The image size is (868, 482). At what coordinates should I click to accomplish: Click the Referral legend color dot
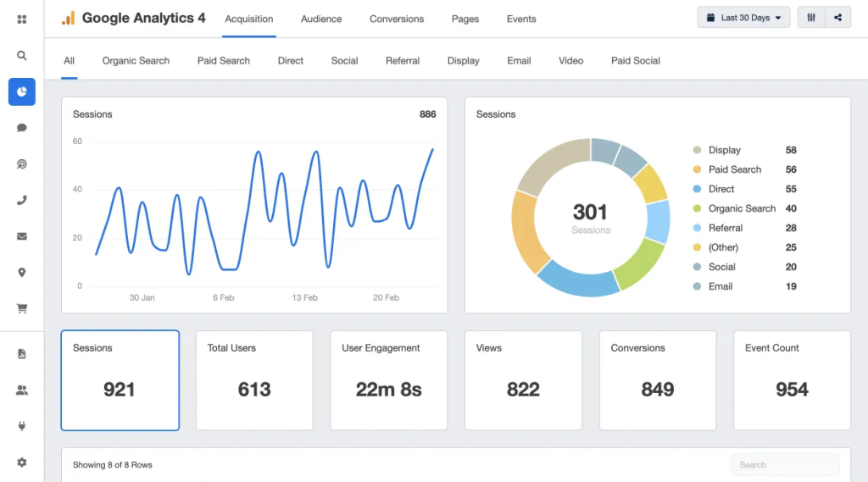click(x=697, y=227)
